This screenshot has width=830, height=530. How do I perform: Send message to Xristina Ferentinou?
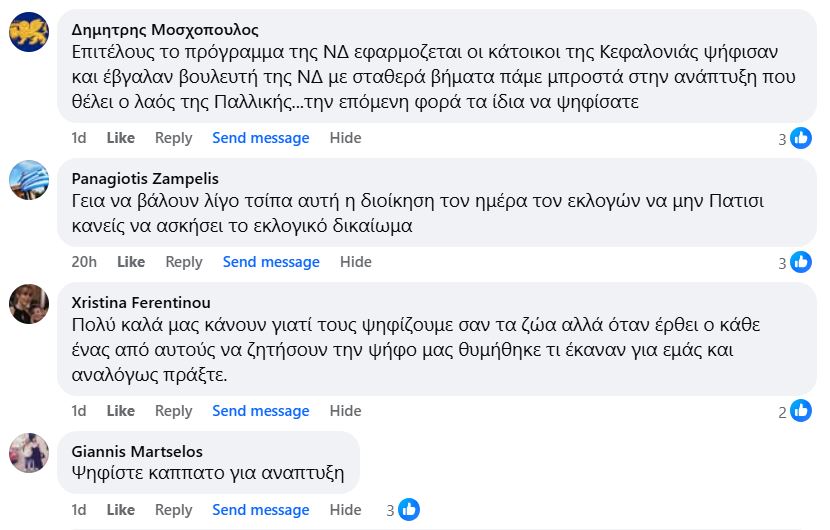(260, 411)
